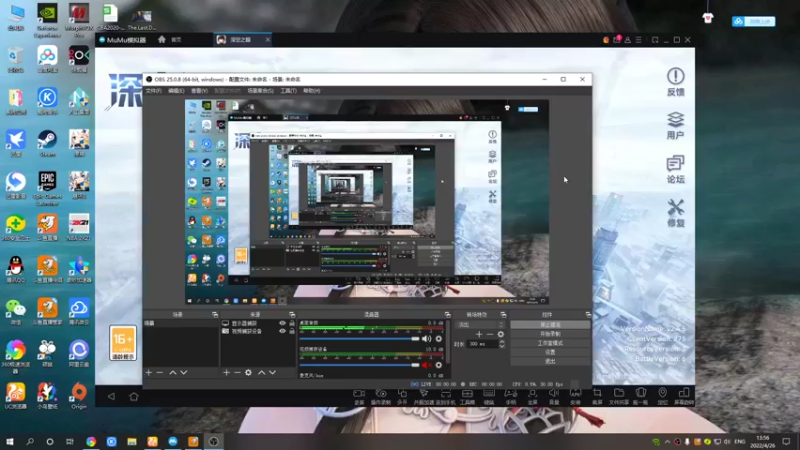Add a transition with plus icon
The image size is (800, 450).
pos(479,335)
